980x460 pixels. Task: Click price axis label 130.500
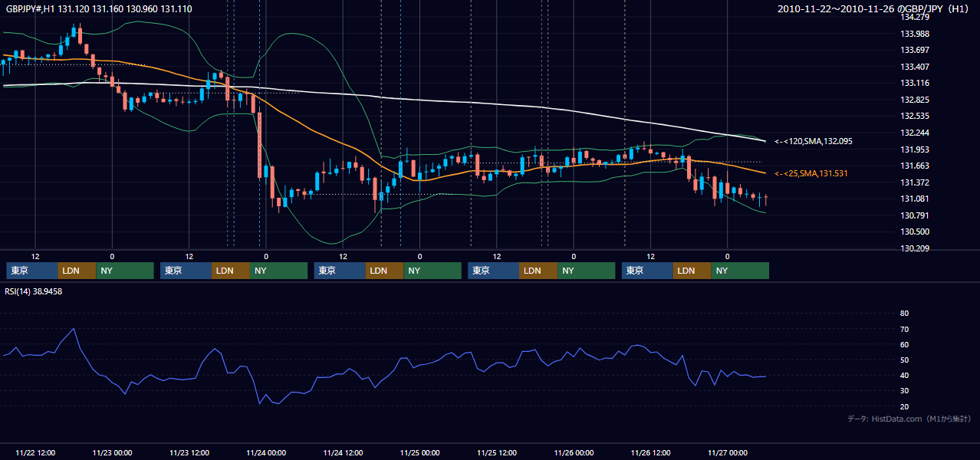pyautogui.click(x=914, y=232)
